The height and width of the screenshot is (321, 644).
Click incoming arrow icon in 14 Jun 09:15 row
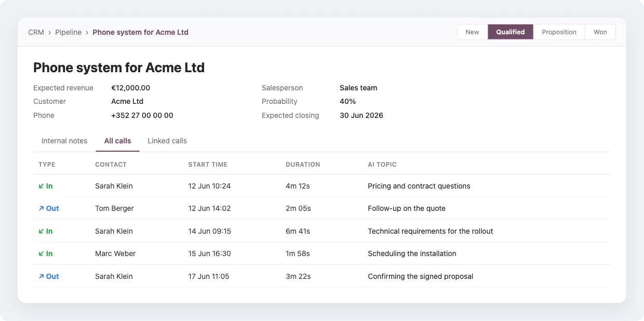tap(41, 231)
